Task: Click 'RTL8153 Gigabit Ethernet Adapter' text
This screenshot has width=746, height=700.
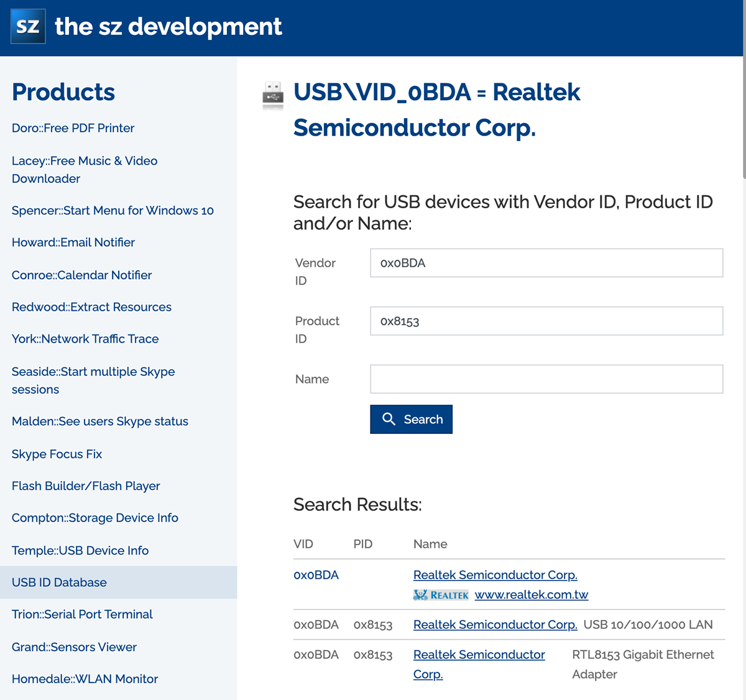Action: (x=643, y=664)
